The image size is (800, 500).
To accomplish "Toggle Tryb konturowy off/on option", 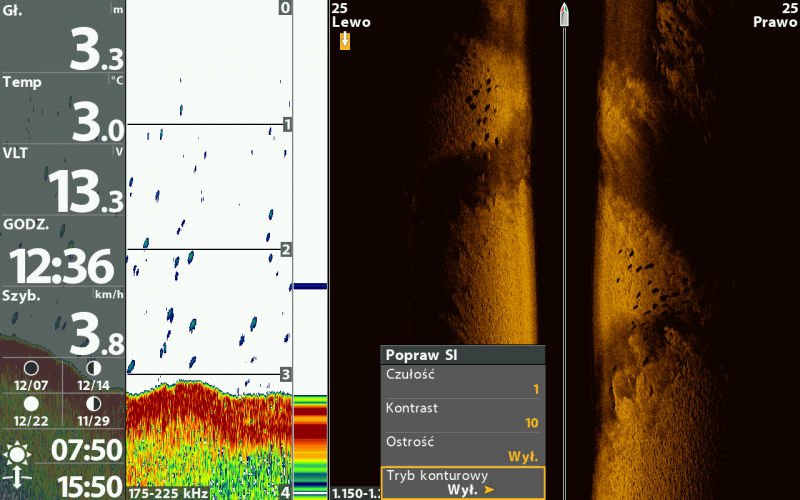I will point(462,482).
